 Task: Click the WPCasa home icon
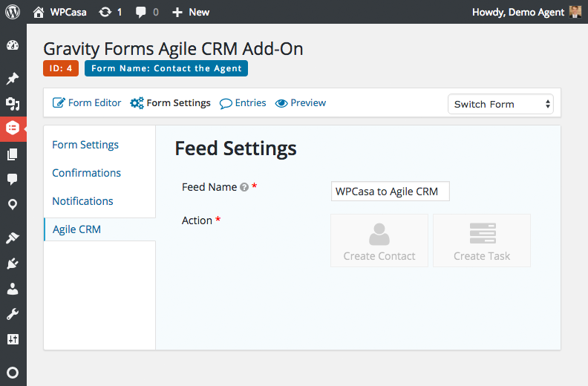(x=39, y=13)
